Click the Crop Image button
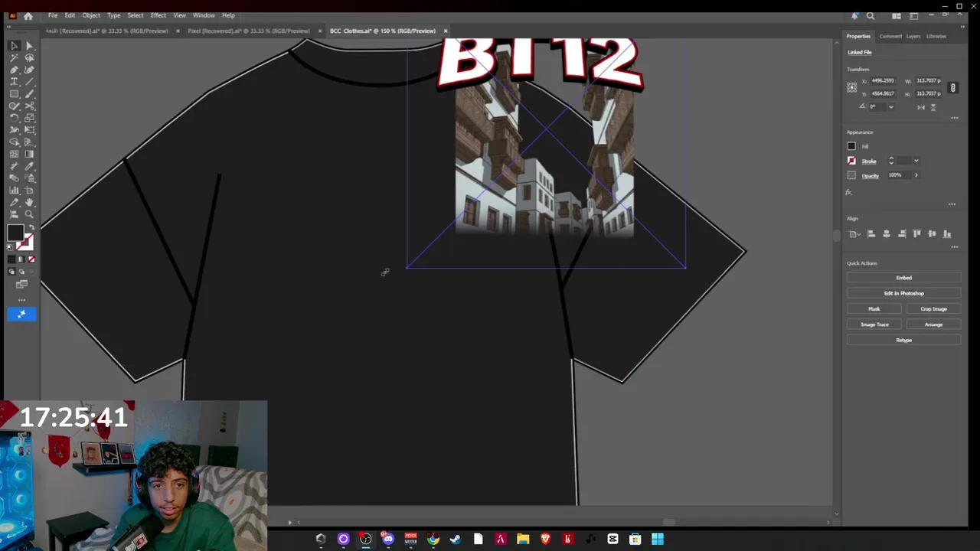This screenshot has height=551, width=980. [x=933, y=309]
